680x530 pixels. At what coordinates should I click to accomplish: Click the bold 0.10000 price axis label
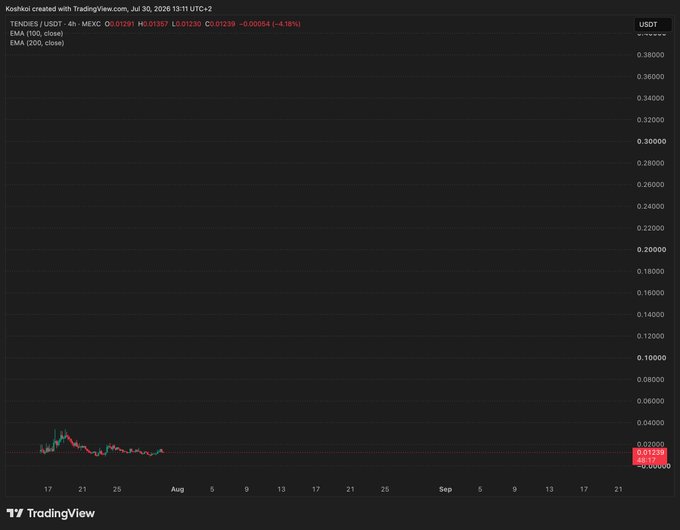click(x=651, y=358)
